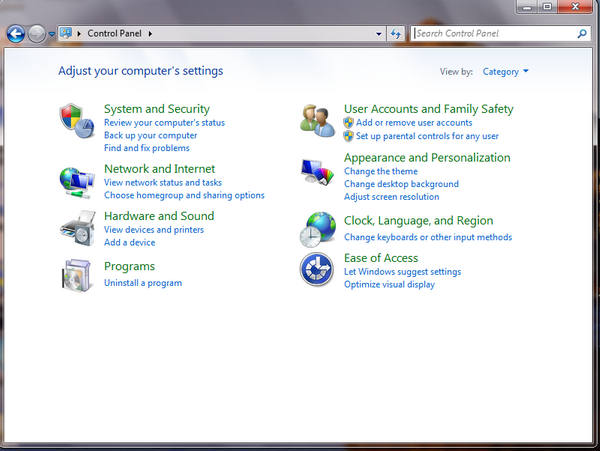The height and width of the screenshot is (451, 600).
Task: Open Ease of Access category
Action: point(381,258)
